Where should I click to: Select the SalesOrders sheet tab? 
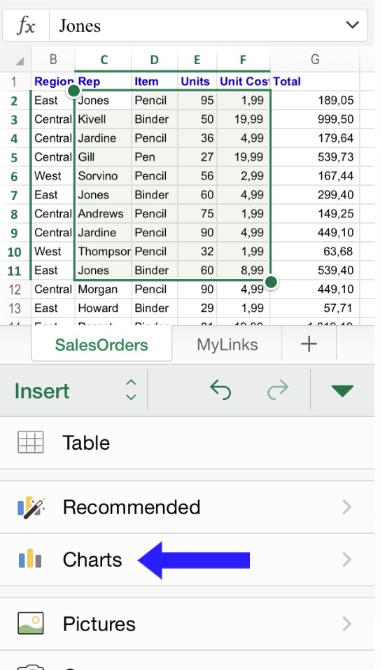(101, 344)
